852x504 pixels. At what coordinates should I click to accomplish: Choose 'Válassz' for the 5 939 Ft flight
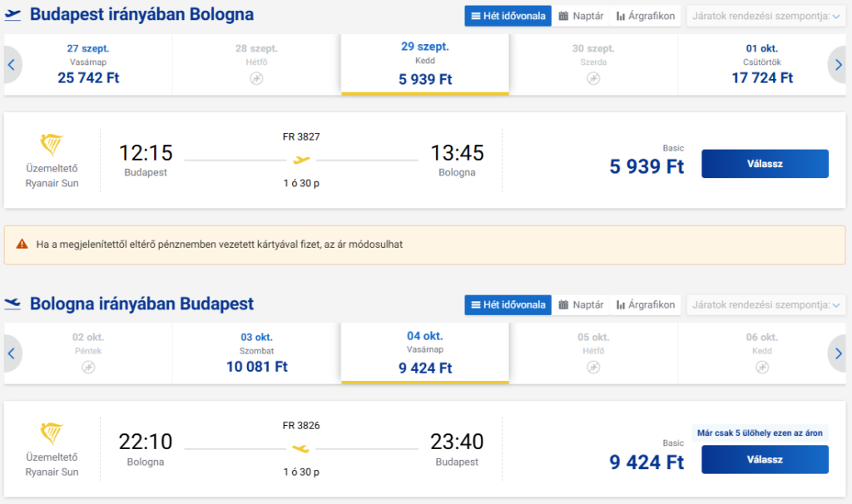(765, 164)
